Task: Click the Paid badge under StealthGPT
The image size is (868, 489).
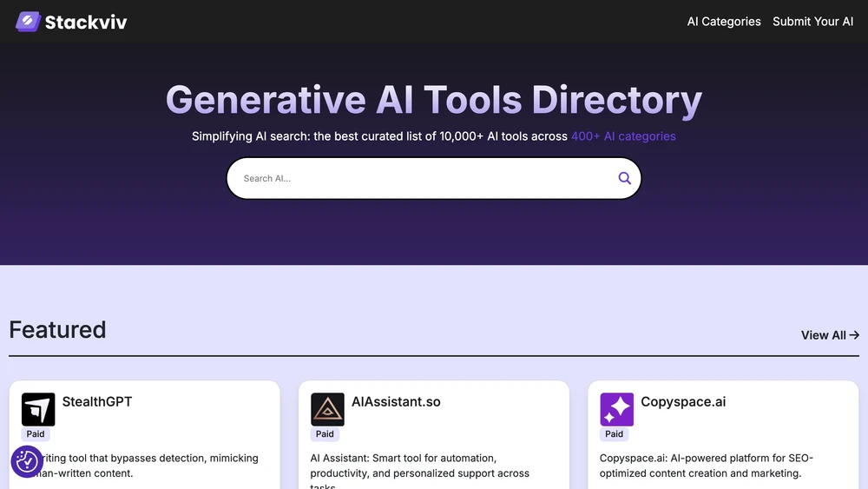Action: click(x=36, y=434)
